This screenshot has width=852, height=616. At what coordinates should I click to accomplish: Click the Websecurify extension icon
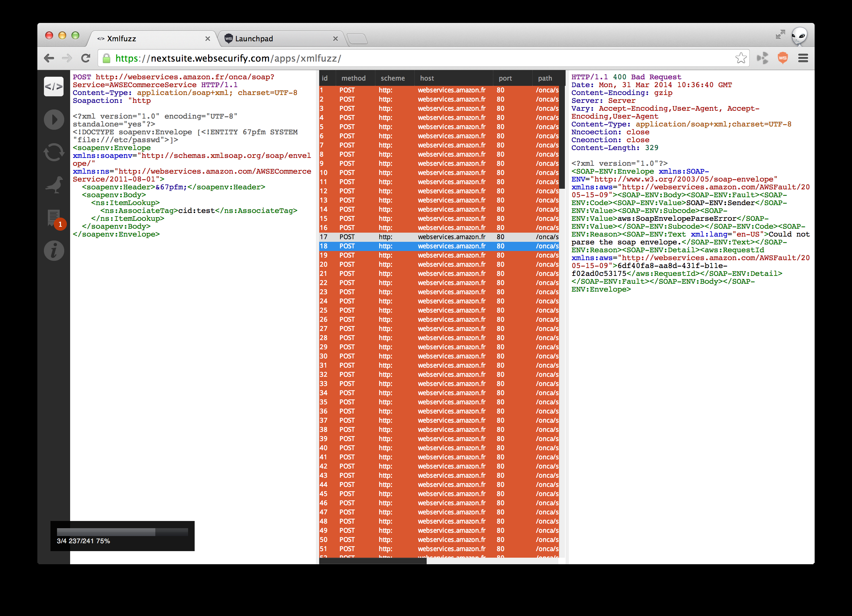point(783,58)
